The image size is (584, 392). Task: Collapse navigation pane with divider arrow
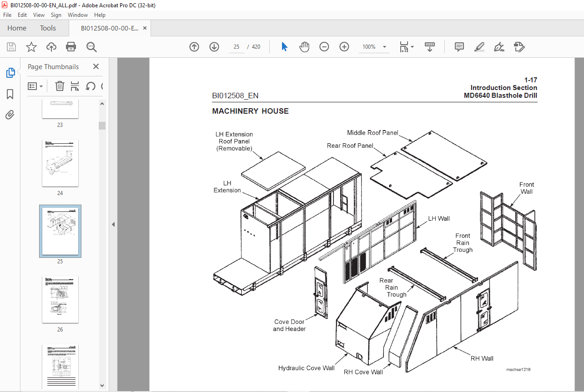pyautogui.click(x=113, y=224)
